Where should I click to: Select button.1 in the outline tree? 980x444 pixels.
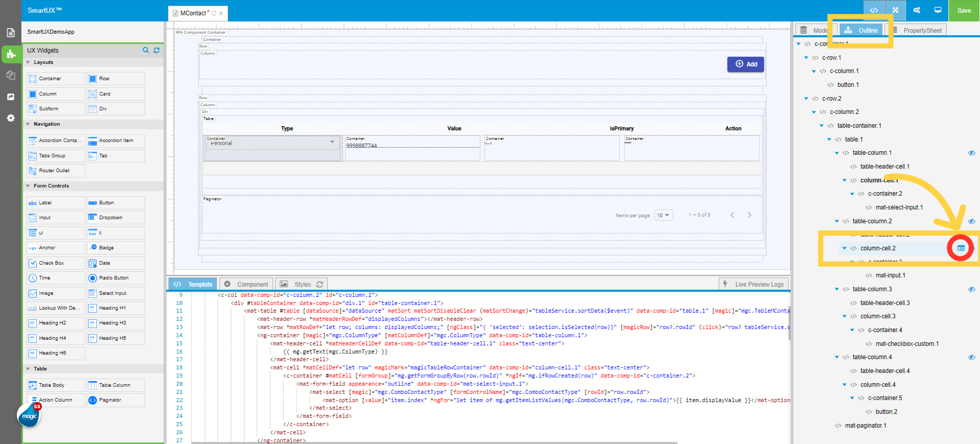pyautogui.click(x=848, y=85)
